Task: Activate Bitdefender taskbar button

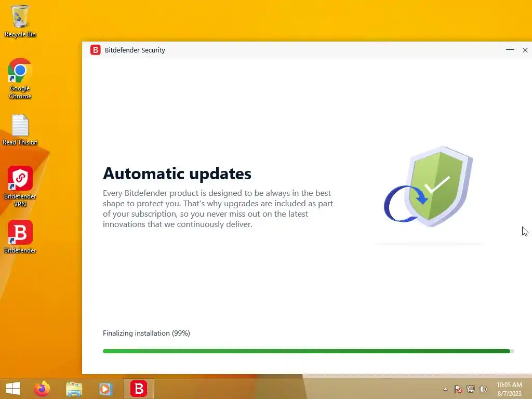Action: coord(139,389)
